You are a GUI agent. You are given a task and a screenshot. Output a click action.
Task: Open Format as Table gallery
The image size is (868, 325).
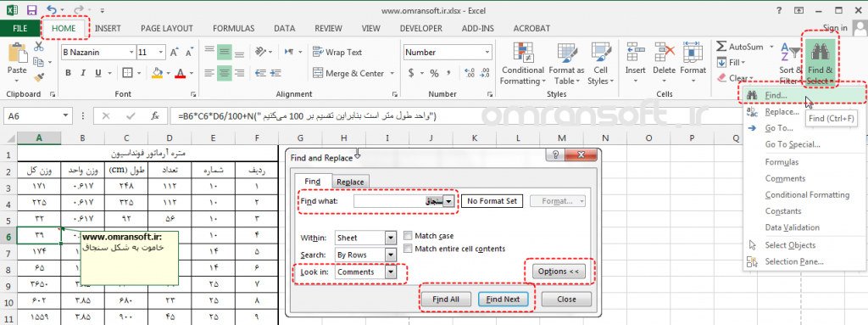click(566, 64)
